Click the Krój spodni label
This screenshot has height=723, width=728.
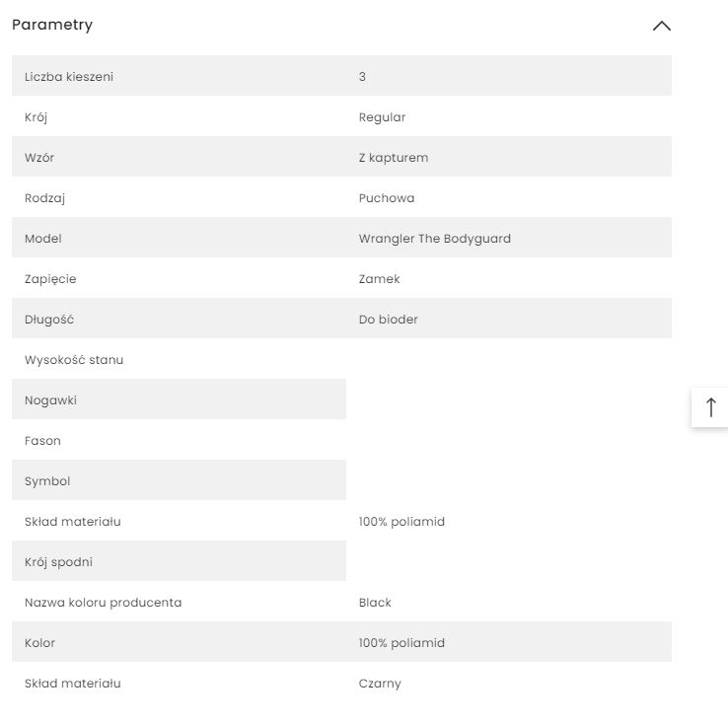coord(58,562)
